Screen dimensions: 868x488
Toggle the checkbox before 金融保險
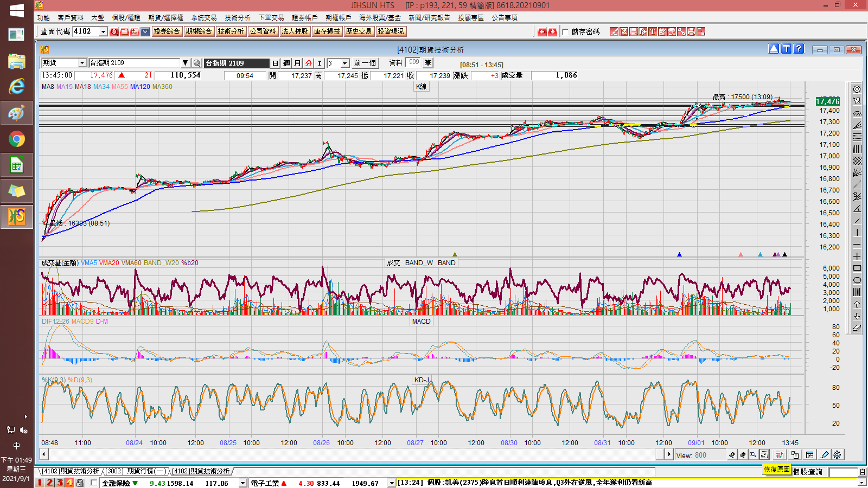(x=94, y=483)
